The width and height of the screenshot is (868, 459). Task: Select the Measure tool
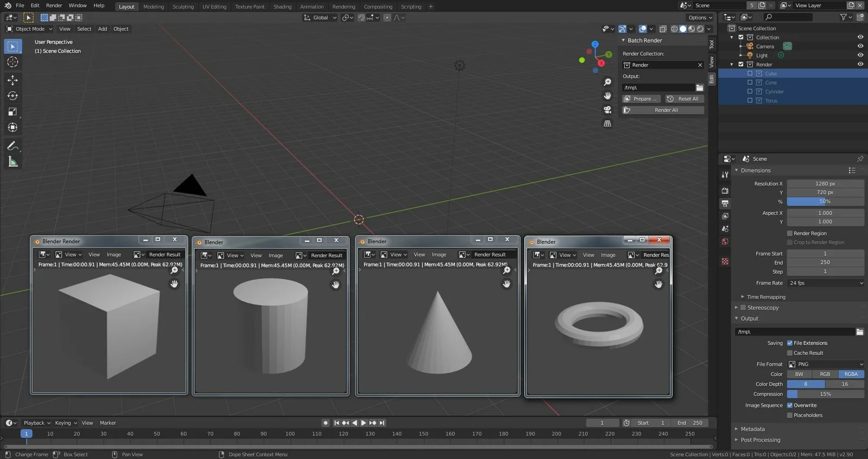(x=12, y=162)
